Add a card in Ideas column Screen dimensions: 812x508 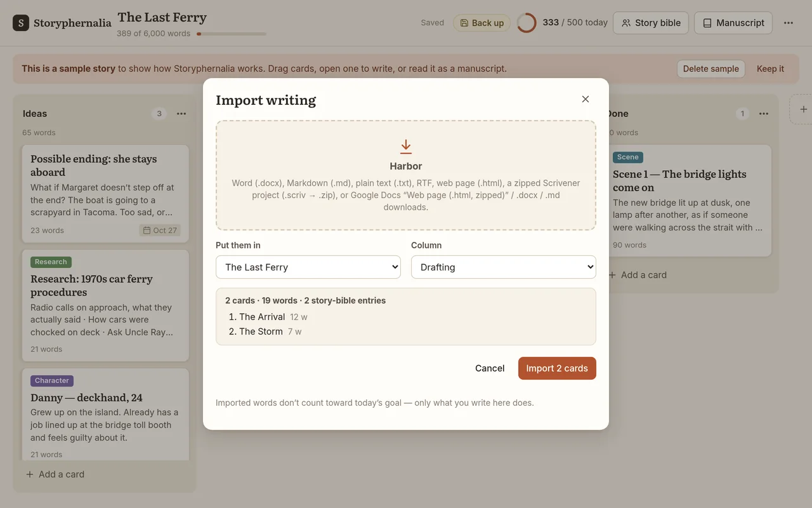(55, 474)
